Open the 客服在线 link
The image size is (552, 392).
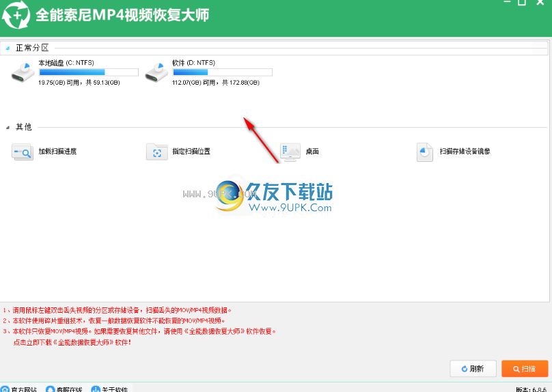click(70, 389)
